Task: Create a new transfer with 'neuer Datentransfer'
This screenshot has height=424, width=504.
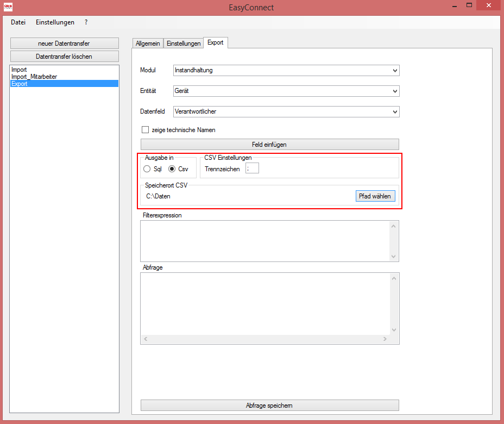Action: point(64,43)
